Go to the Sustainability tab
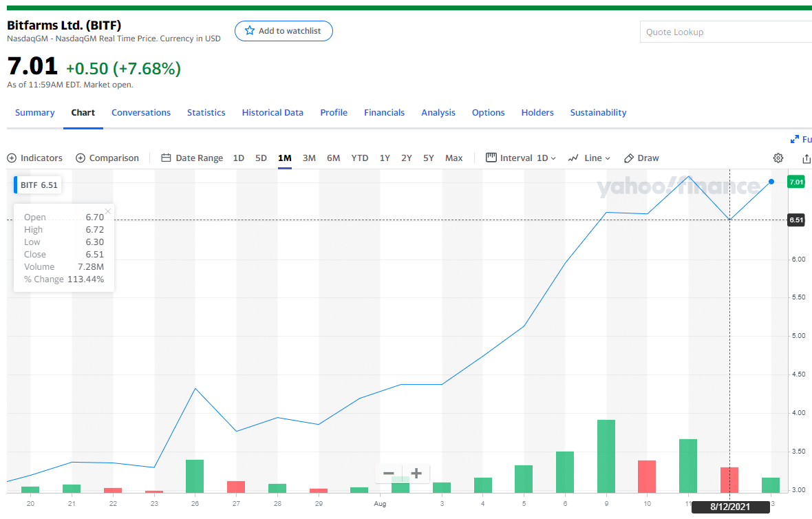 click(598, 112)
